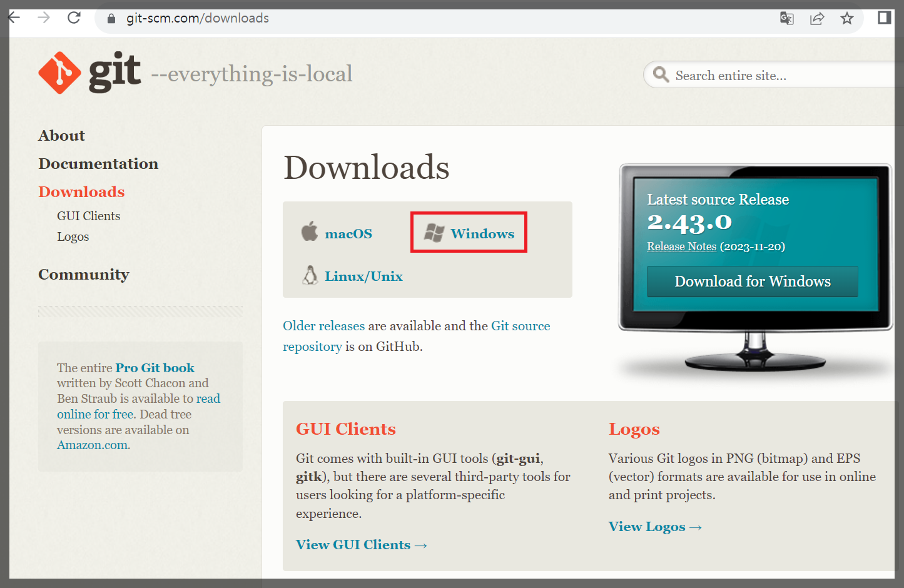Click the --everything-is-local tagline
This screenshot has height=588, width=904.
(x=252, y=74)
